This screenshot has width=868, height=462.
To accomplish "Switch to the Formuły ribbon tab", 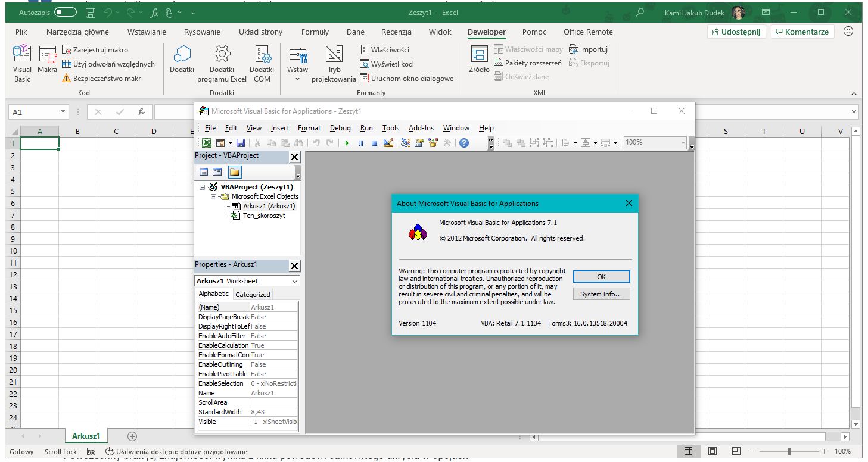I will (x=315, y=32).
